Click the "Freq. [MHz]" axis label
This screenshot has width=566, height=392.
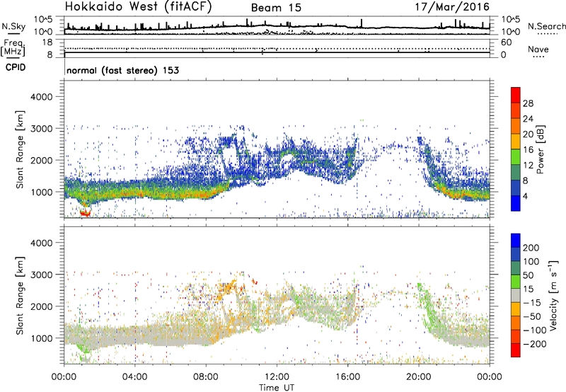[x=13, y=47]
